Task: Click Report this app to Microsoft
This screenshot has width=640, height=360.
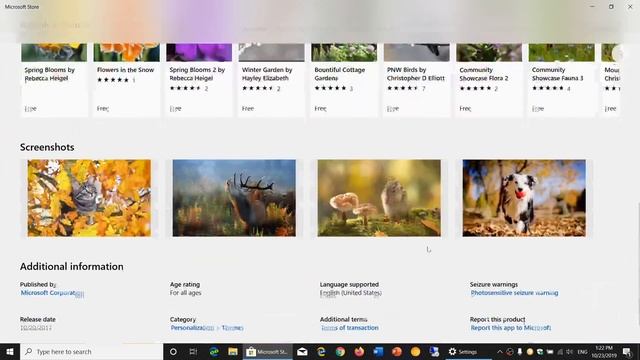Action: (x=511, y=328)
